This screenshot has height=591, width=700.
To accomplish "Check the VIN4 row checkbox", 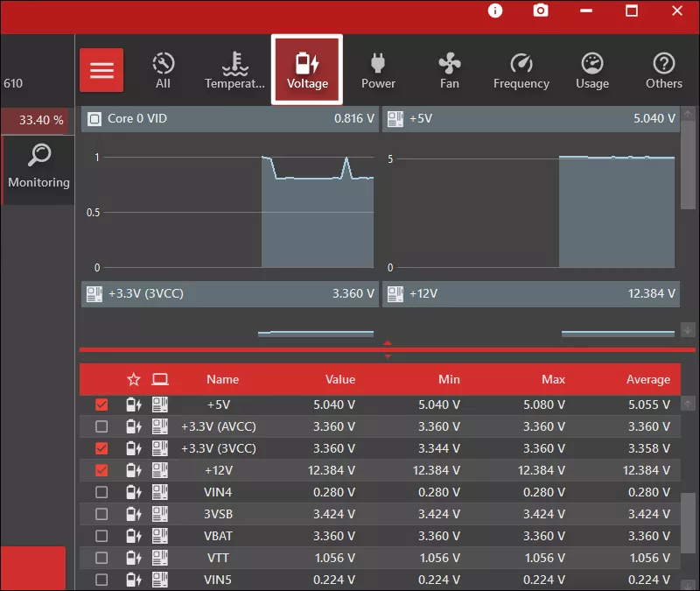I will coord(101,492).
